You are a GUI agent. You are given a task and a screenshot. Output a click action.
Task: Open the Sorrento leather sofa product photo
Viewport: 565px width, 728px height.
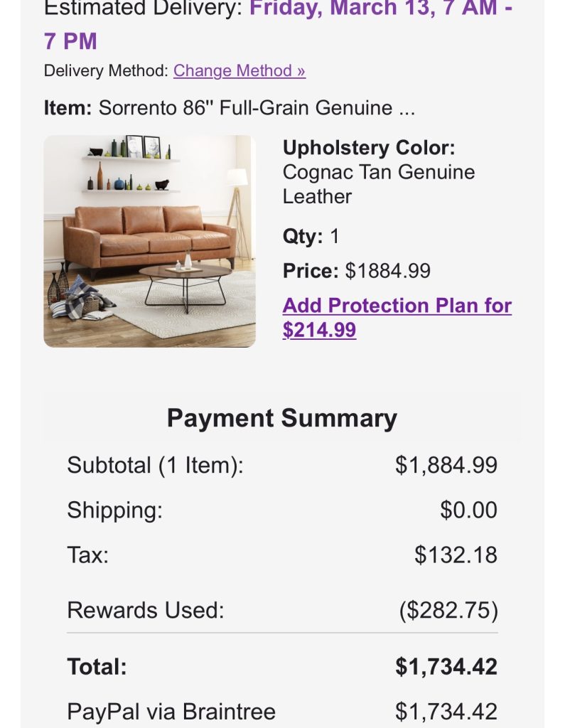coord(149,241)
